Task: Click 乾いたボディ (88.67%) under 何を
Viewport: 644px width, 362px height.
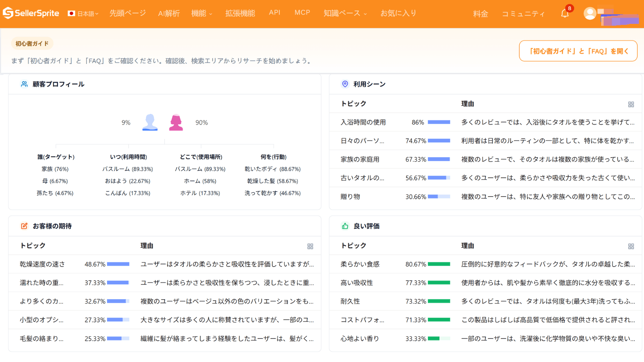Action: coord(272,169)
